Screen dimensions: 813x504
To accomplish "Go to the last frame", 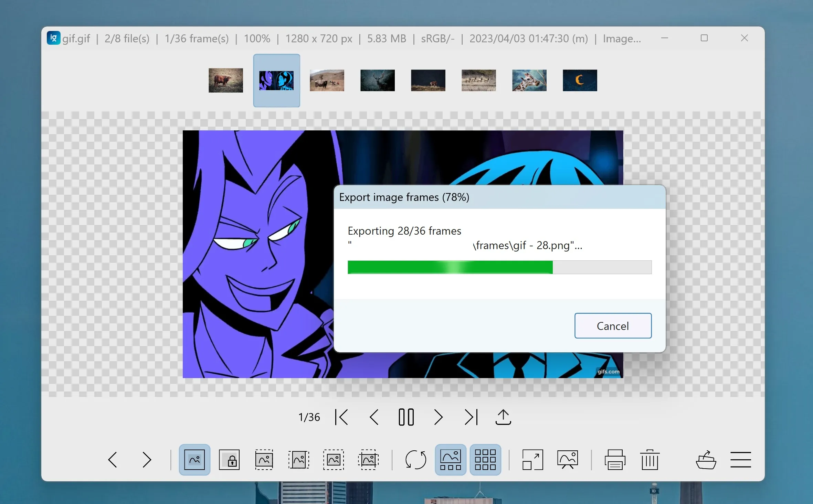I will (471, 417).
